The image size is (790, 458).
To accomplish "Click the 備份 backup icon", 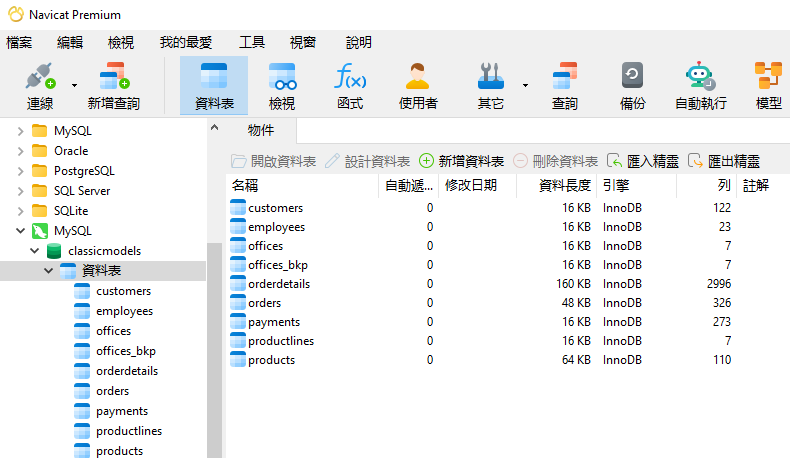I will (x=632, y=78).
